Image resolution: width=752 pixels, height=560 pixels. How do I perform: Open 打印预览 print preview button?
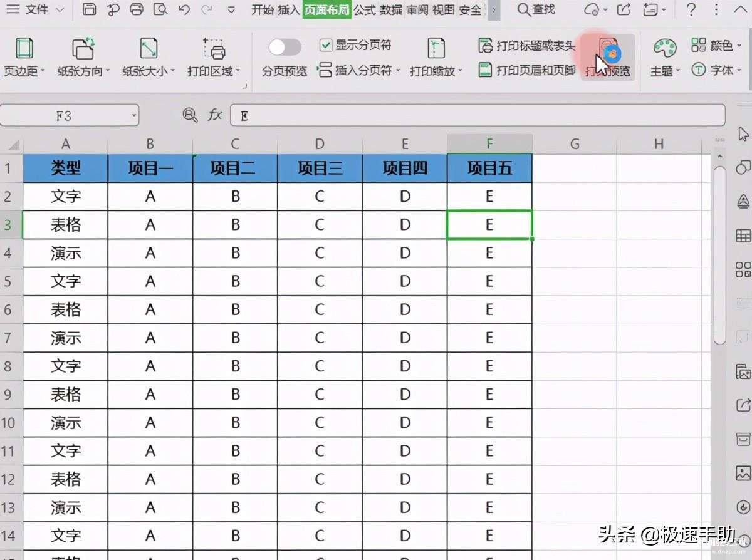click(607, 56)
